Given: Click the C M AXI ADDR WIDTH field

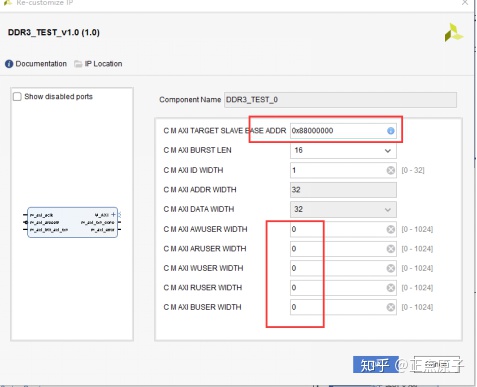Looking at the screenshot, I should (343, 190).
